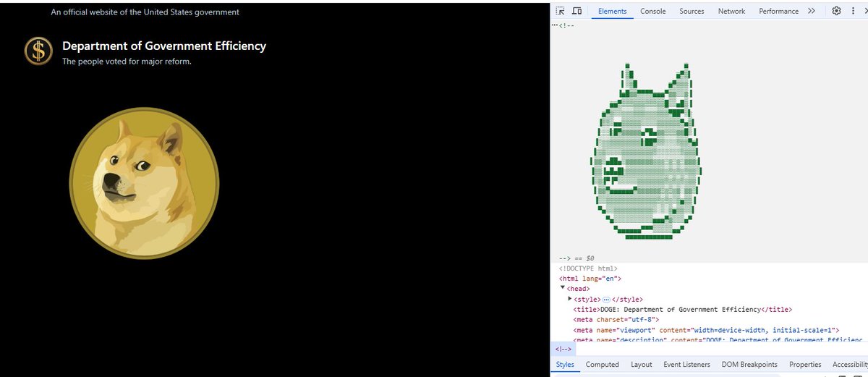This screenshot has width=868, height=377.
Task: Select the Styles pane tab
Action: pos(565,365)
